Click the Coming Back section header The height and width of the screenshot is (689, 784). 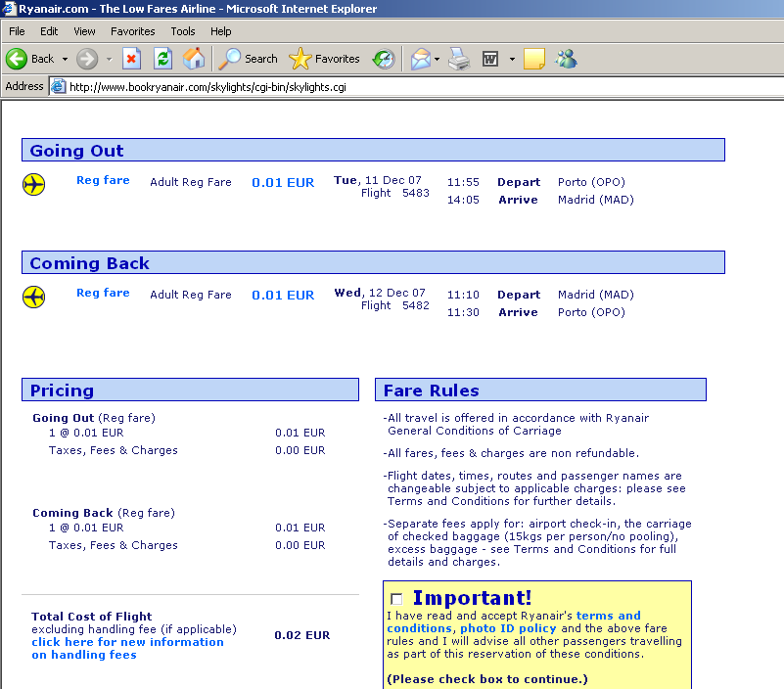373,262
